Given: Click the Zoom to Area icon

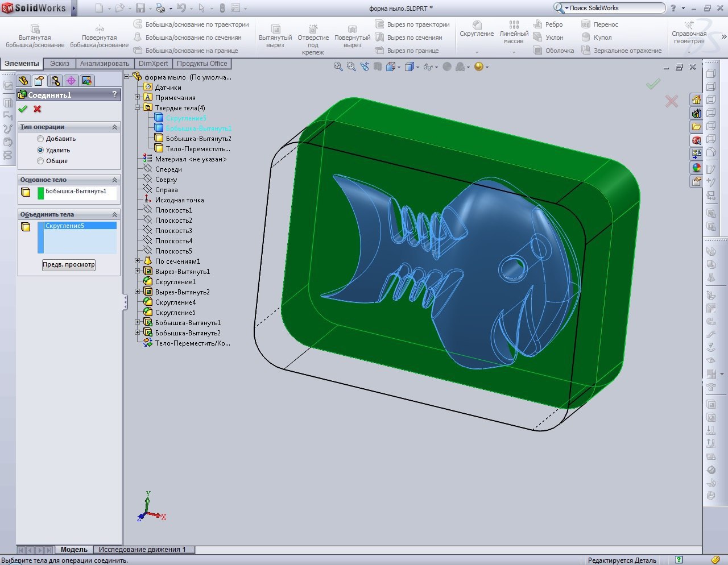Looking at the screenshot, I should (351, 67).
